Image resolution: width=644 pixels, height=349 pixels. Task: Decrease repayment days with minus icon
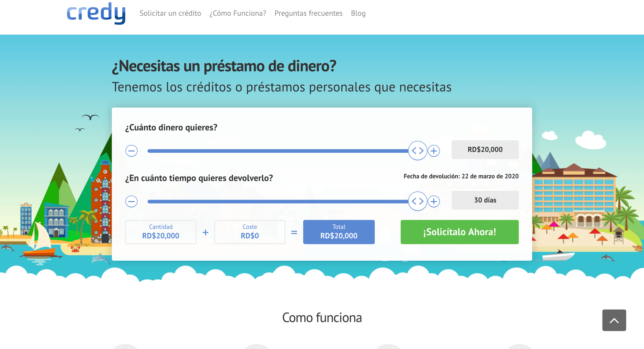[132, 201]
